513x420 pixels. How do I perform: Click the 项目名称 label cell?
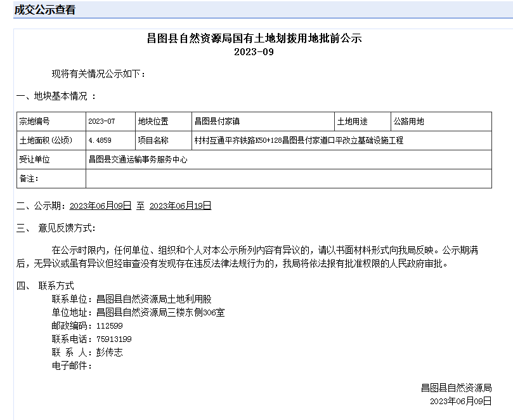pos(164,140)
